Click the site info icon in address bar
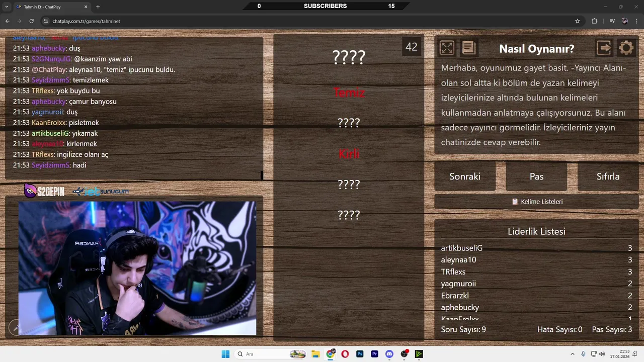 coord(46,21)
